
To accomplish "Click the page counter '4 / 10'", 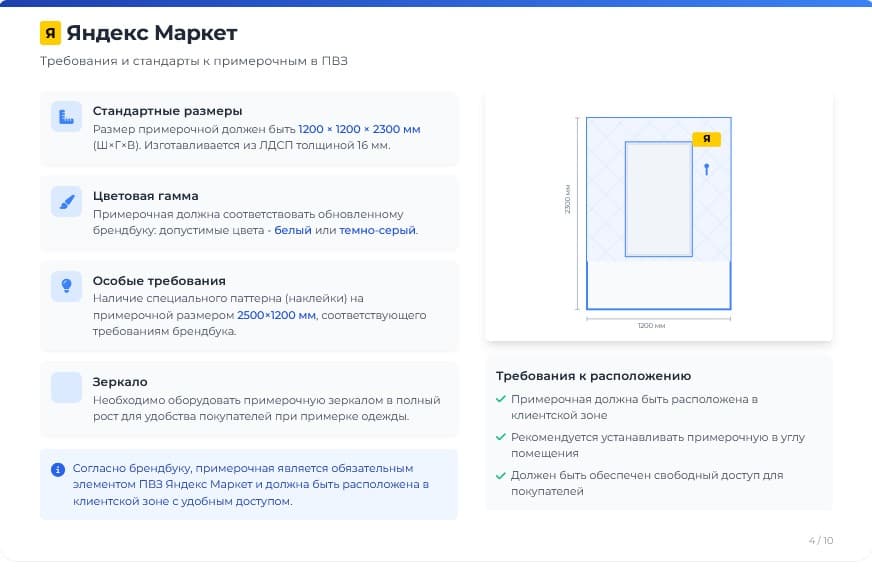I will (x=821, y=540).
